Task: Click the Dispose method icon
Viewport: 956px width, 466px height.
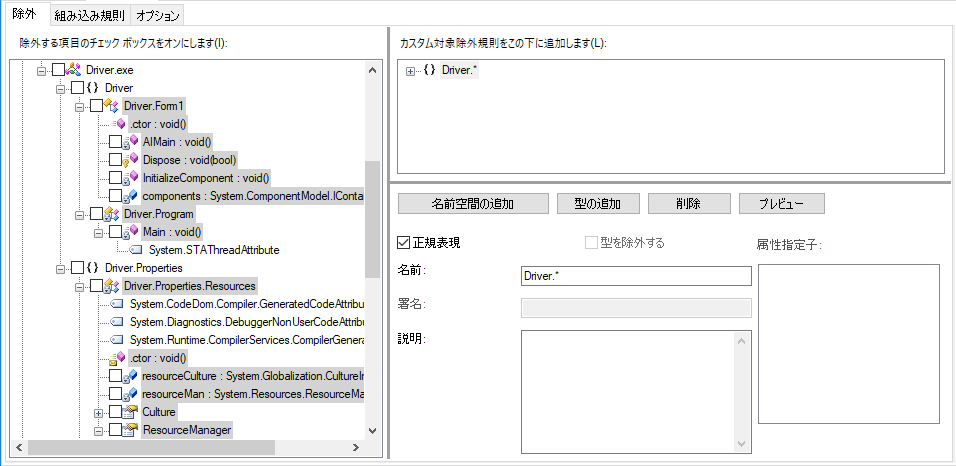Action: tap(131, 160)
